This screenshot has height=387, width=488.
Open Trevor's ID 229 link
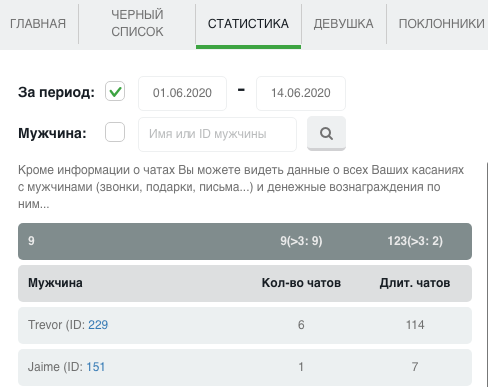click(98, 325)
